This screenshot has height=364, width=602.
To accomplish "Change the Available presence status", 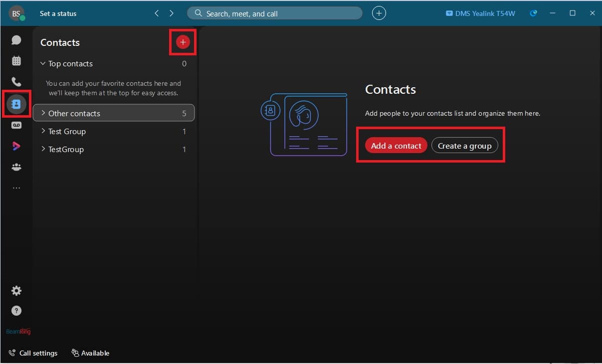I will [90, 353].
